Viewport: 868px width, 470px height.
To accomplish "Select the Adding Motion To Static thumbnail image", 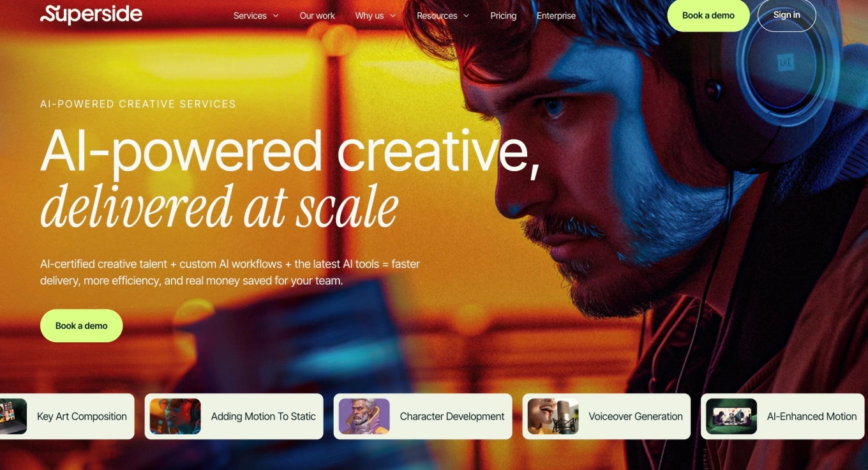I will (x=176, y=416).
